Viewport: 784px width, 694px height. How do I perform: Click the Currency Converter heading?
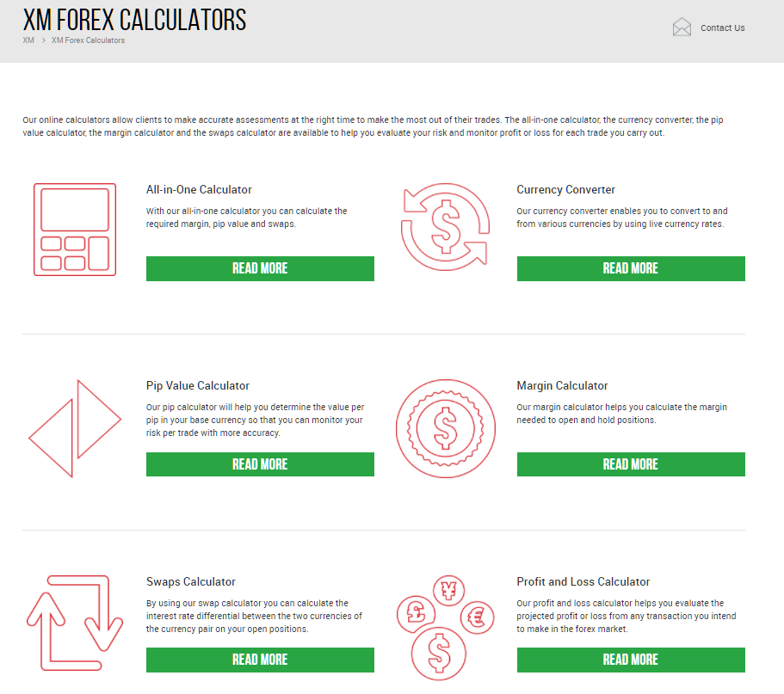565,190
